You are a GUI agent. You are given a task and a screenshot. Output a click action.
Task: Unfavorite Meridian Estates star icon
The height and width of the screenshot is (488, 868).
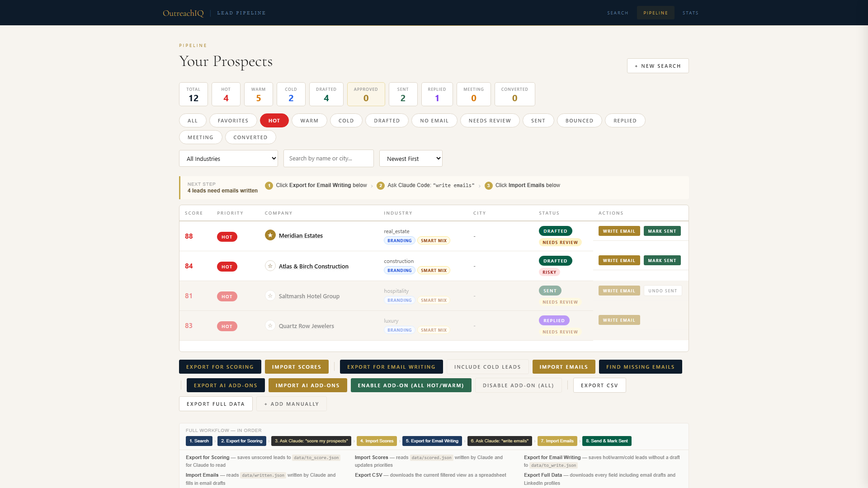click(x=270, y=235)
